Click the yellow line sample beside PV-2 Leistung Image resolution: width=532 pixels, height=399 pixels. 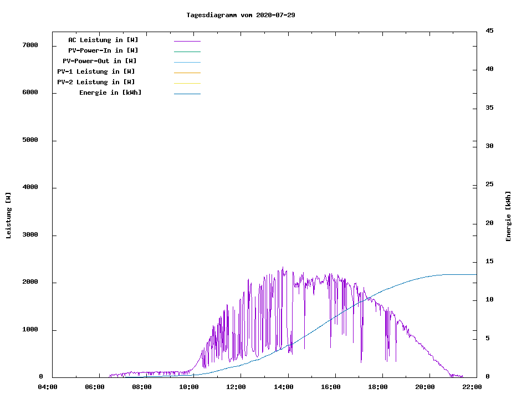tap(187, 83)
